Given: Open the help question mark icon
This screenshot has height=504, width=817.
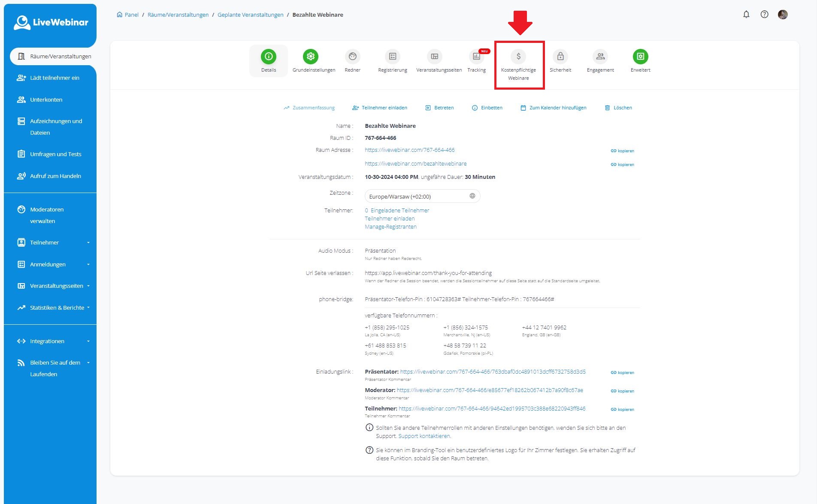Looking at the screenshot, I should click(764, 15).
